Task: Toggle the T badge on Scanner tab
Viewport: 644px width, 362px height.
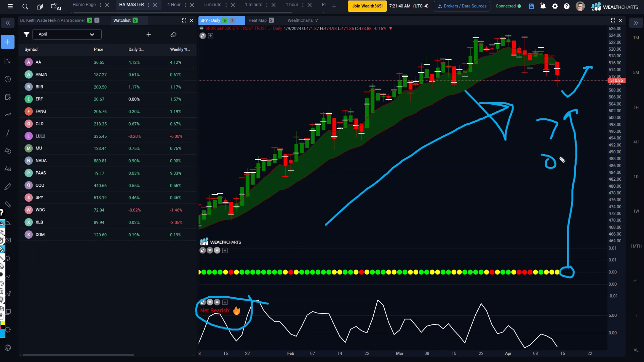Action: pyautogui.click(x=97, y=20)
